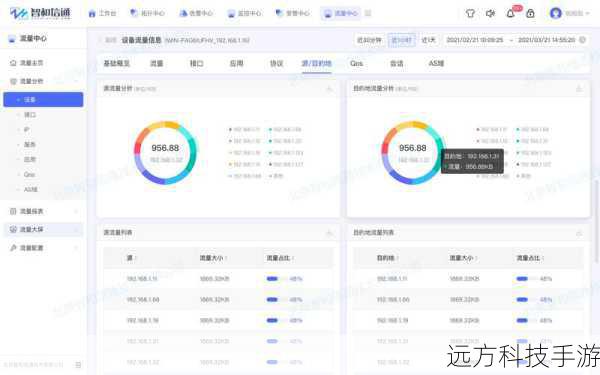
Task: Click the company logo at top left
Action: [41, 13]
